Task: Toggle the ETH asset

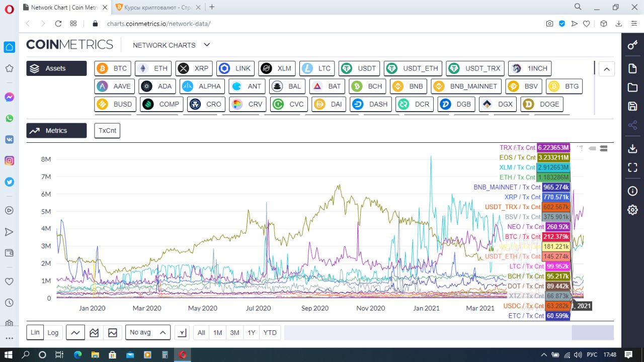Action: (153, 68)
